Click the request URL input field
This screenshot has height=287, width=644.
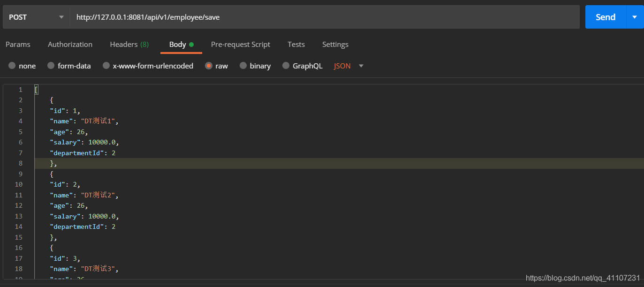point(324,17)
